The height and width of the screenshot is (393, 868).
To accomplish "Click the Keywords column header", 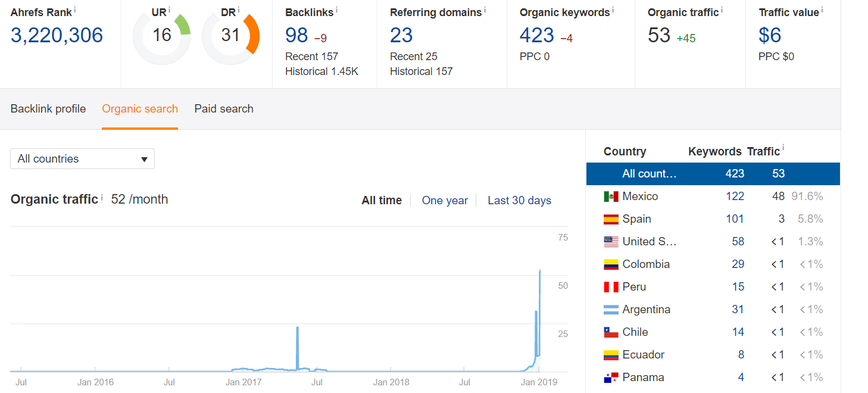I will click(715, 151).
